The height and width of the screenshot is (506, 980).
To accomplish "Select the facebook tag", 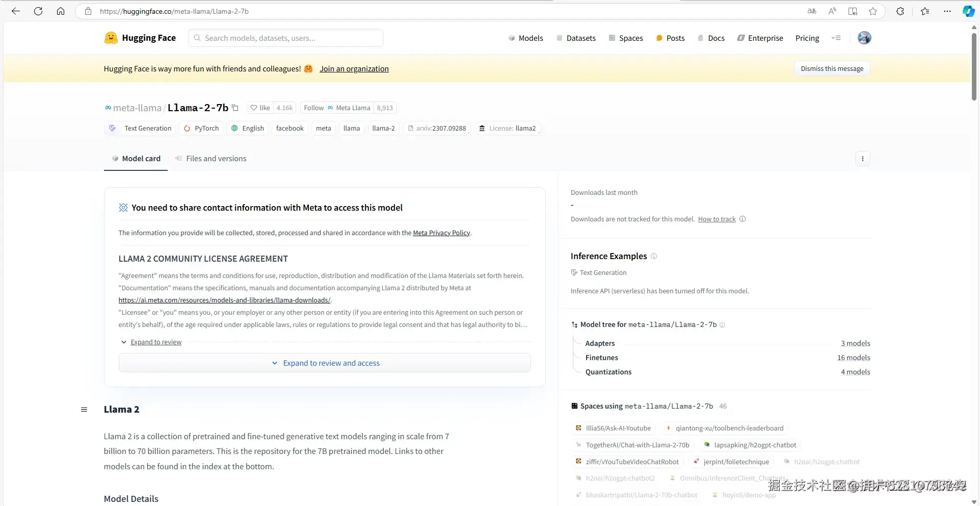I will pos(290,129).
